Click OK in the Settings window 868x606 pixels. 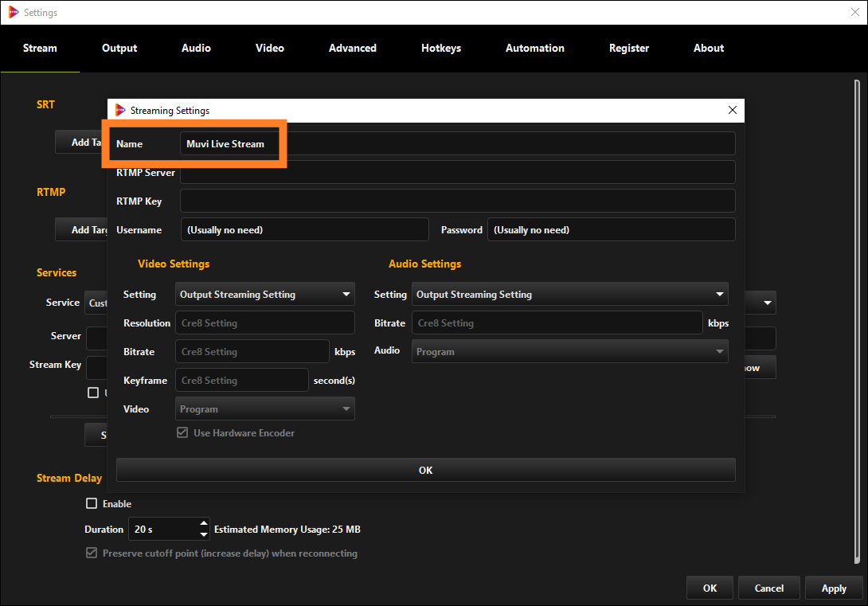coord(710,588)
